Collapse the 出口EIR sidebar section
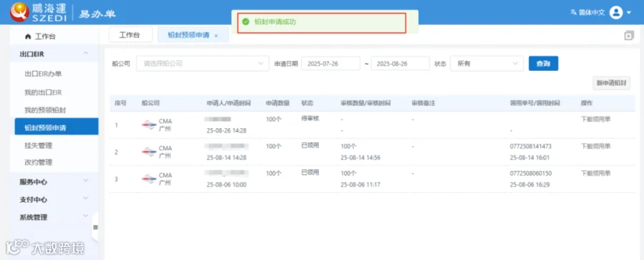 pos(85,54)
